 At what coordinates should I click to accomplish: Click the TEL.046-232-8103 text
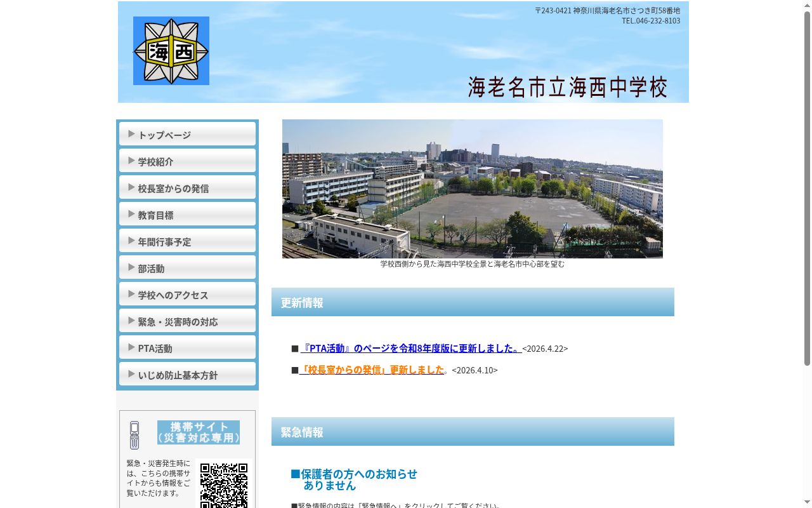pyautogui.click(x=651, y=21)
